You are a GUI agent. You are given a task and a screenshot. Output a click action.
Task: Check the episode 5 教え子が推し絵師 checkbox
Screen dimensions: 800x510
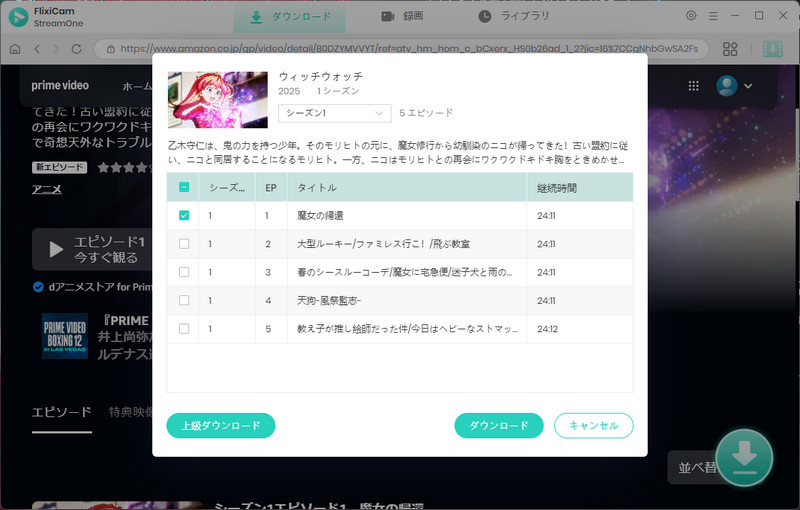184,328
